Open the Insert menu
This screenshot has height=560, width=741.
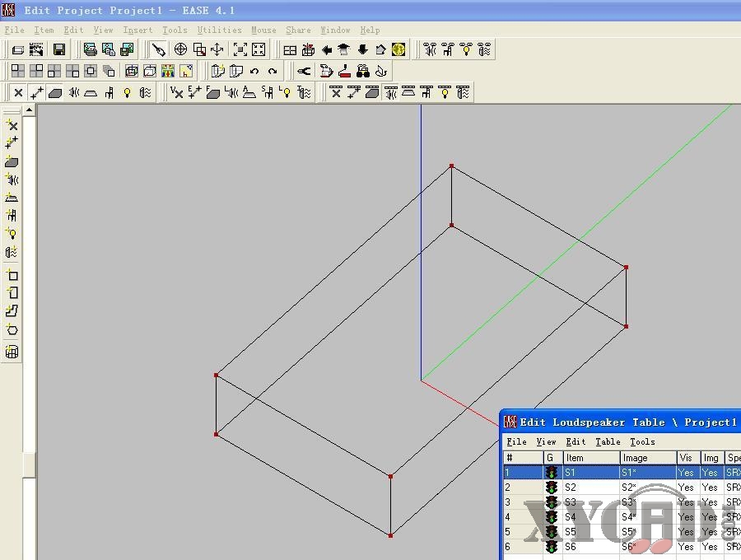[x=137, y=30]
